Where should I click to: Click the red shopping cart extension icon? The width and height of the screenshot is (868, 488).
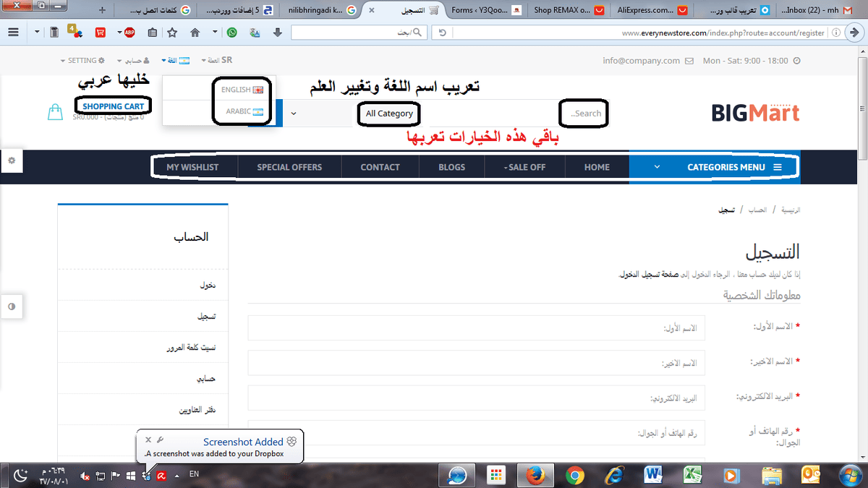[x=100, y=33]
